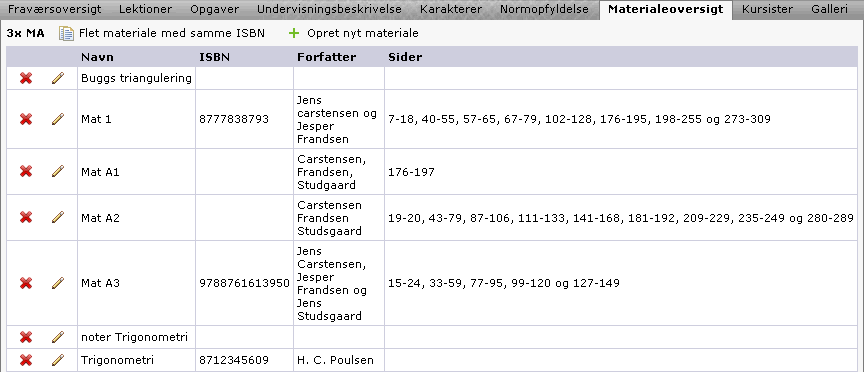This screenshot has height=372, width=864.
Task: Edit the noter Trigonometri row
Action: 58,337
